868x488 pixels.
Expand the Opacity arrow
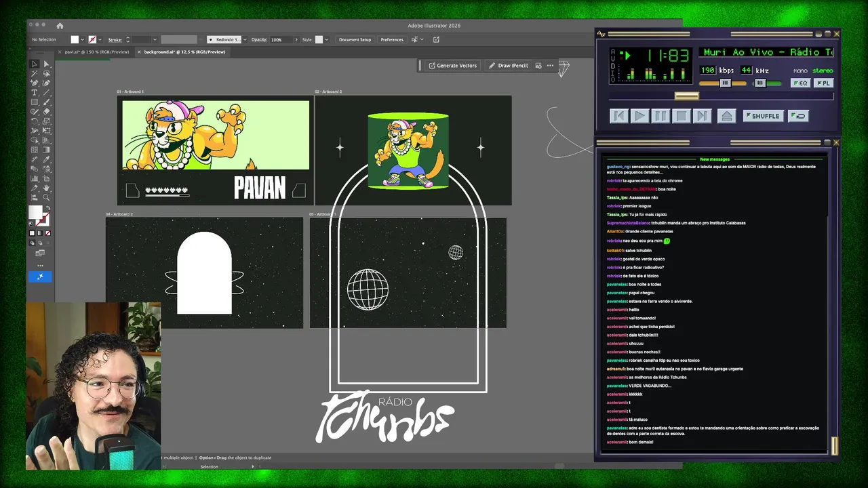(x=296, y=39)
